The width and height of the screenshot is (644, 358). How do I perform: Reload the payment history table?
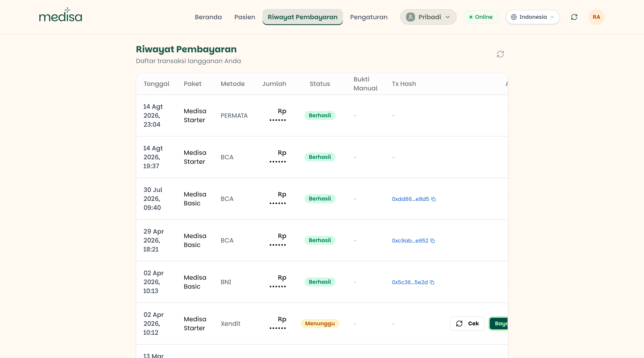(500, 54)
